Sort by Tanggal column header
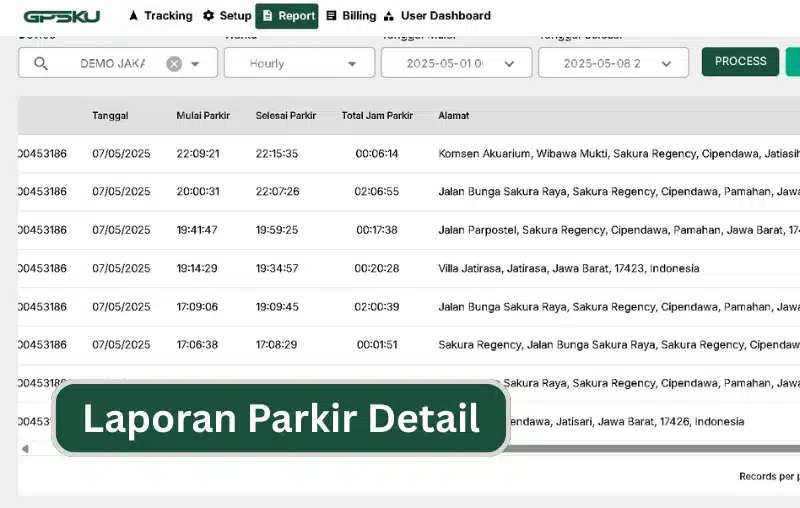800x508 pixels. click(110, 116)
